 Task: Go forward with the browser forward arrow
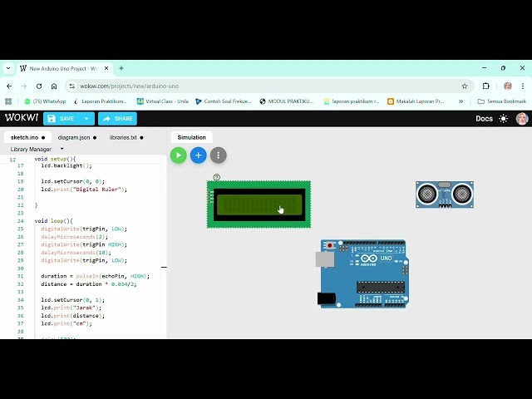click(24, 86)
